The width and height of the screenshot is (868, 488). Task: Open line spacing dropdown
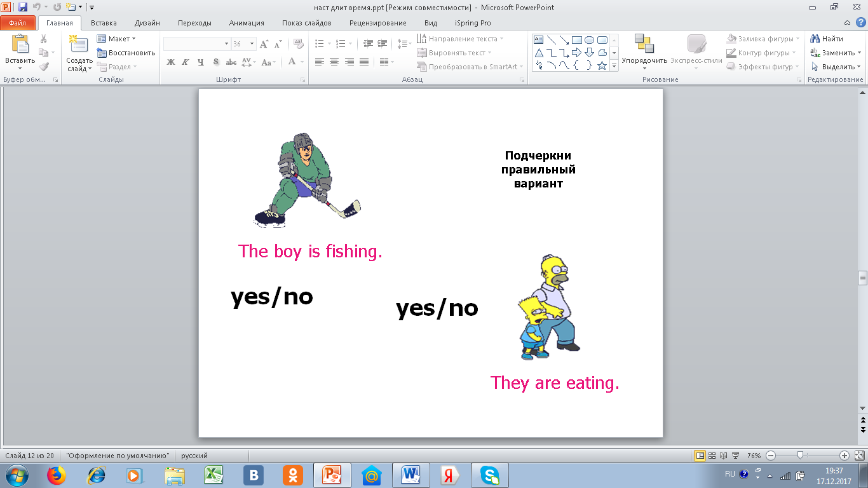(404, 44)
